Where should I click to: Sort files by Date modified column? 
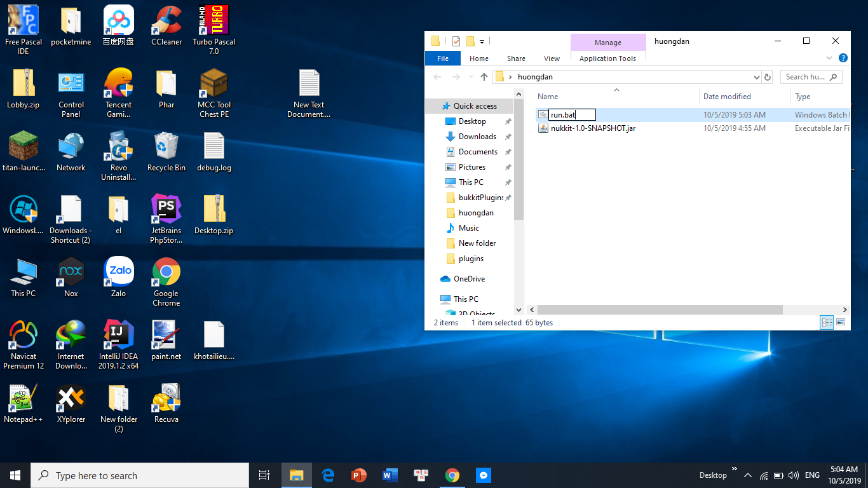click(x=727, y=97)
